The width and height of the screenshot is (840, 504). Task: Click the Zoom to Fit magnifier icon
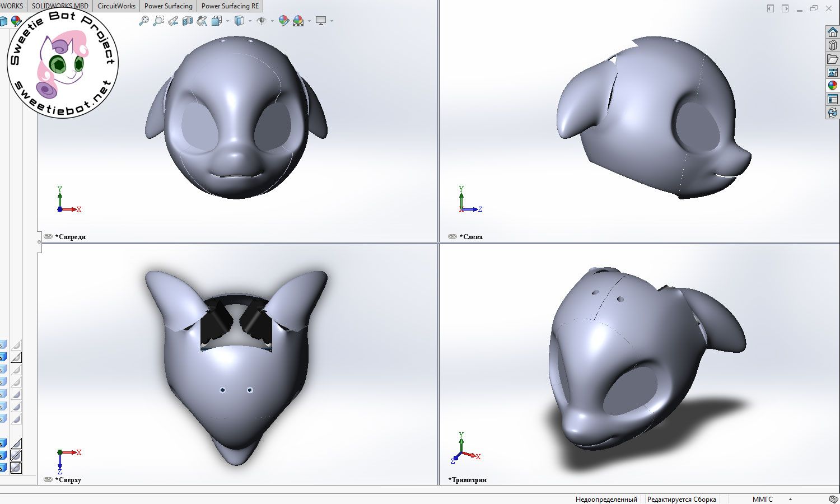(x=144, y=21)
